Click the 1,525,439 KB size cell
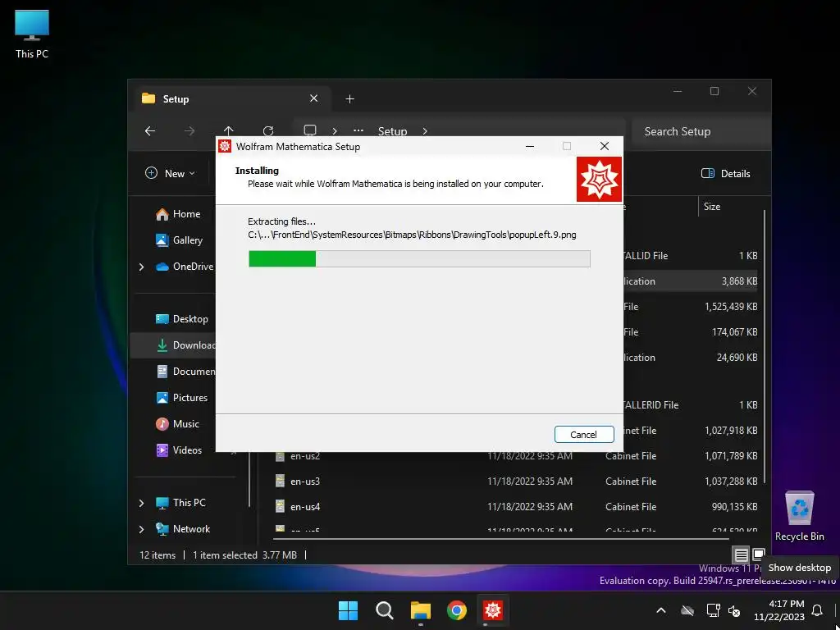This screenshot has width=840, height=630. point(731,307)
